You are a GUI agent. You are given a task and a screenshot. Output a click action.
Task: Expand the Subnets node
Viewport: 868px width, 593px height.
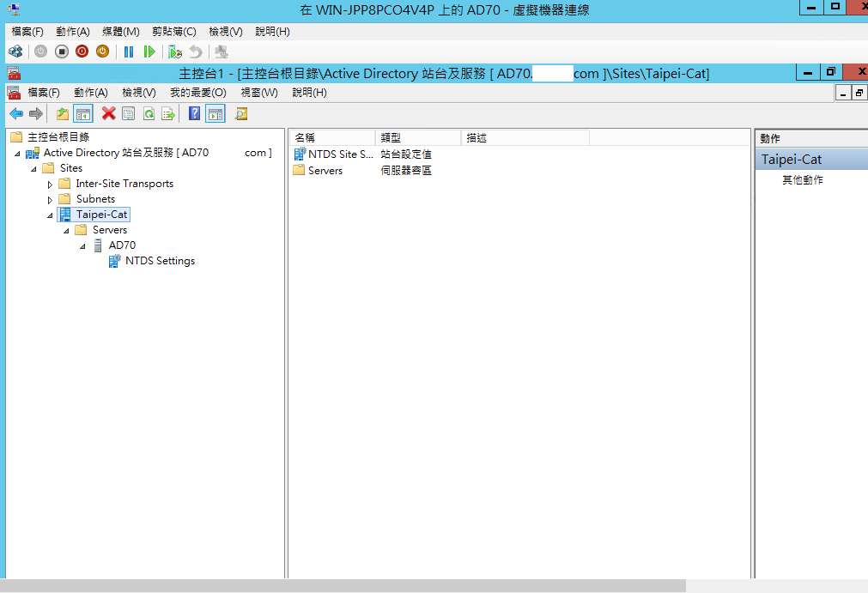pyautogui.click(x=50, y=200)
